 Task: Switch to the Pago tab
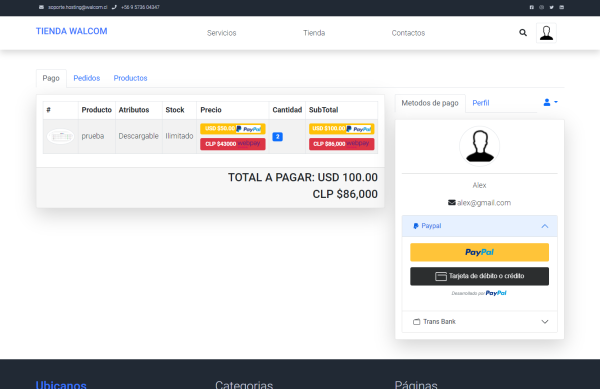click(x=51, y=78)
